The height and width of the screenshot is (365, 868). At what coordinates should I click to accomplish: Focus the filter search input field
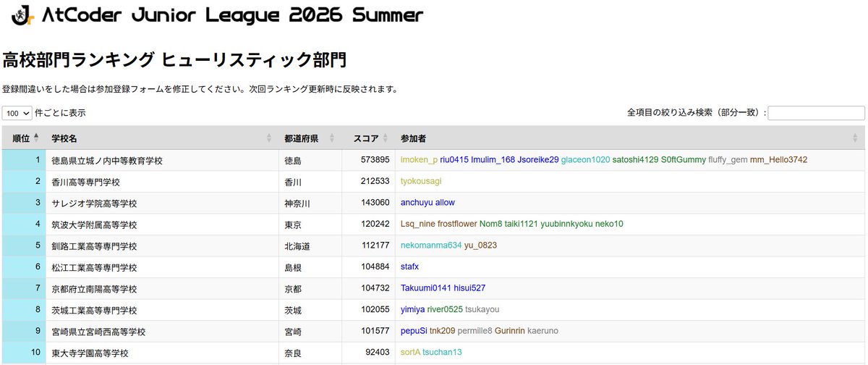(x=816, y=113)
